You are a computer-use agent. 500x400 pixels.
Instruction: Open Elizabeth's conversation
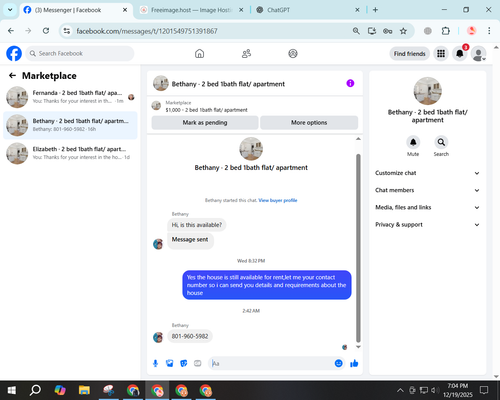click(x=70, y=153)
